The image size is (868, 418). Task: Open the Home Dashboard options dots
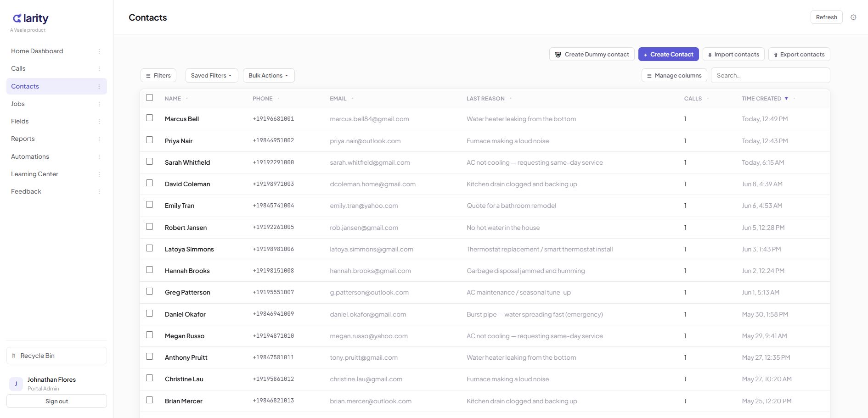(99, 51)
